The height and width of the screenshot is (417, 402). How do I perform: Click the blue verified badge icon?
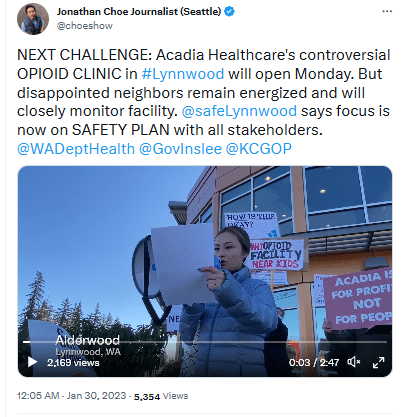point(229,12)
